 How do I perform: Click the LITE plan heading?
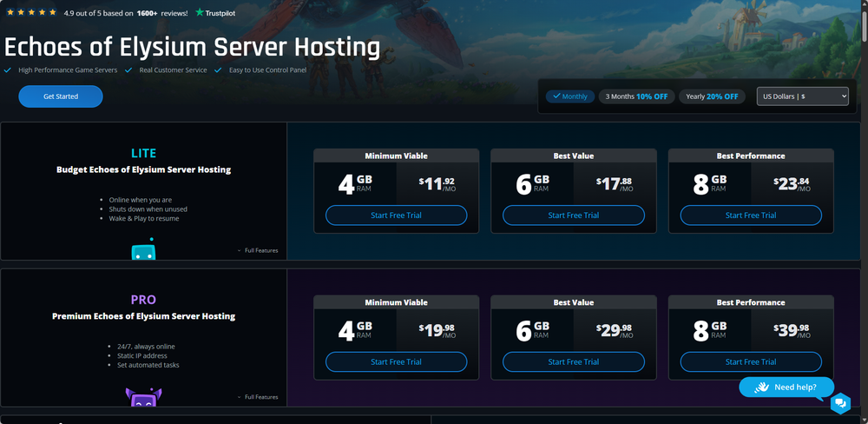pos(143,154)
